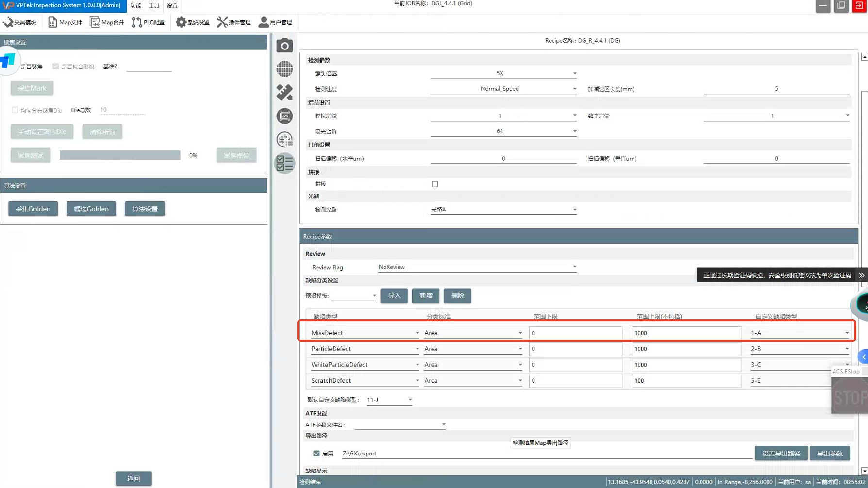Open the 曝光台阶 64 dropdown
The height and width of the screenshot is (488, 868).
(x=503, y=131)
